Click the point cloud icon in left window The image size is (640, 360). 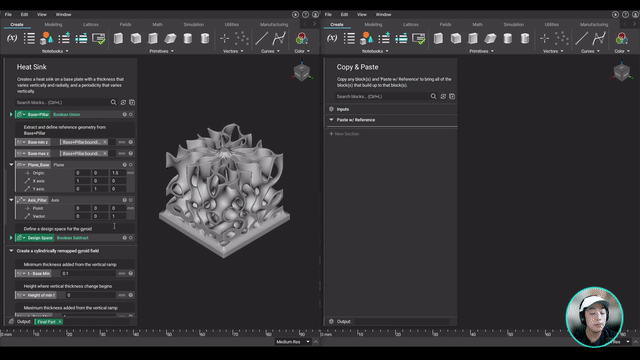(x=242, y=38)
